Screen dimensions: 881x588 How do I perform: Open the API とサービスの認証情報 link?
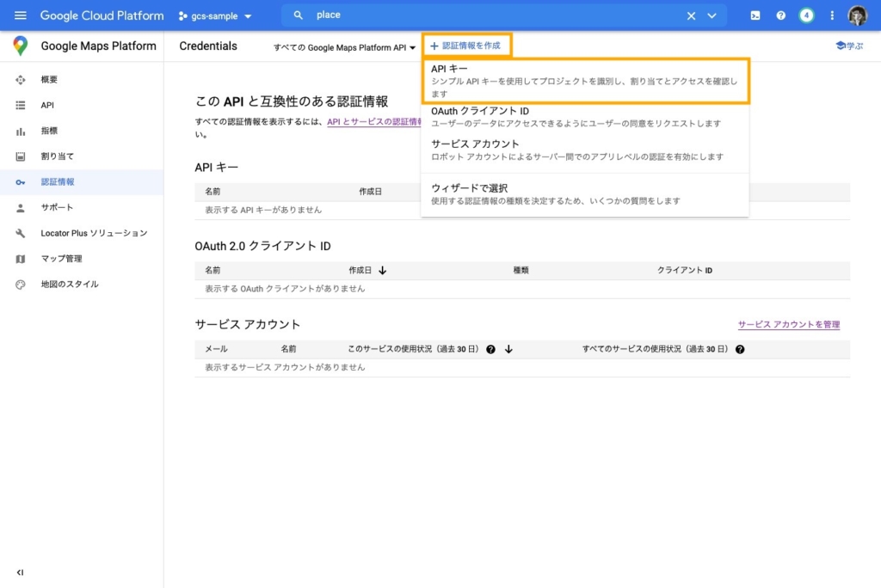click(x=374, y=121)
